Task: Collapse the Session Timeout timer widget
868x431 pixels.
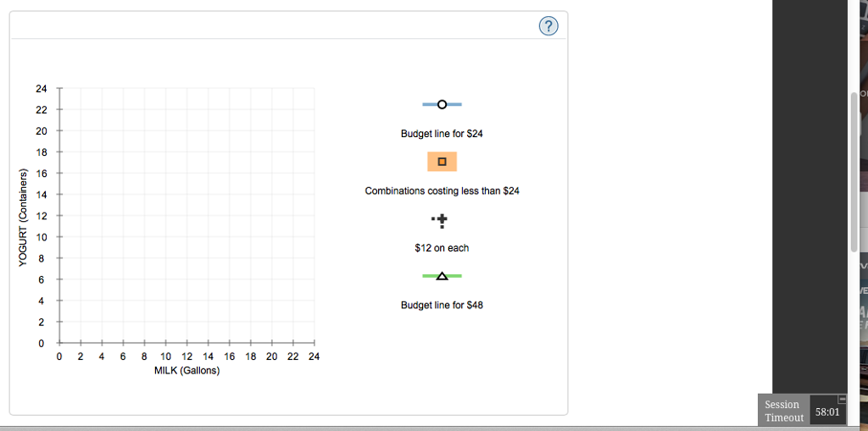Action: click(842, 398)
